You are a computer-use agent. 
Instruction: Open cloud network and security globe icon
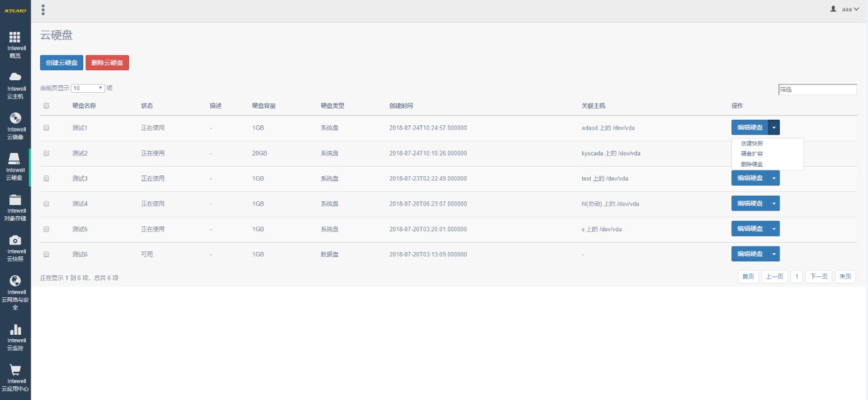point(15,281)
